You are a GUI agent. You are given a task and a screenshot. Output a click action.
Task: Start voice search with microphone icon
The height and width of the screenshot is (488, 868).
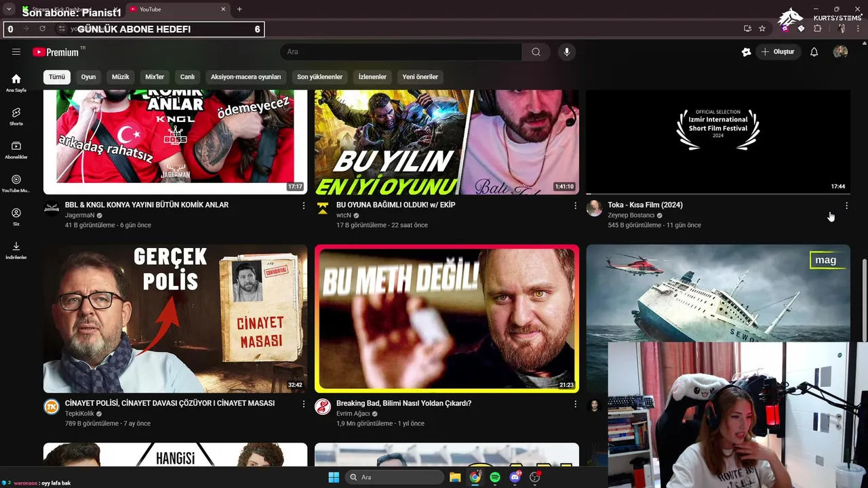[x=566, y=52]
